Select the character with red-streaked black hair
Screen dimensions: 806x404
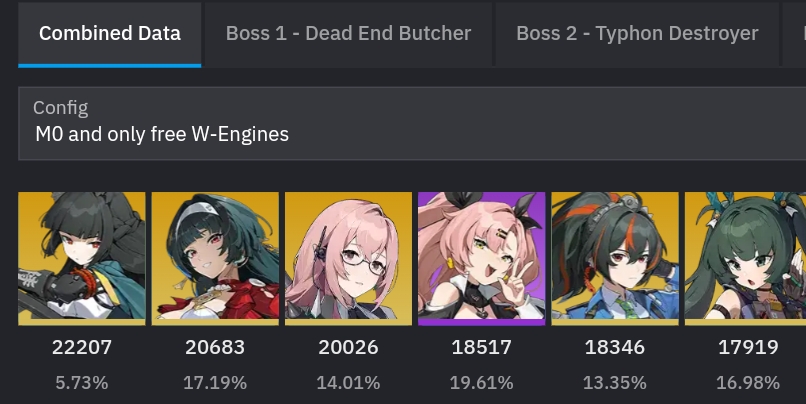click(615, 259)
